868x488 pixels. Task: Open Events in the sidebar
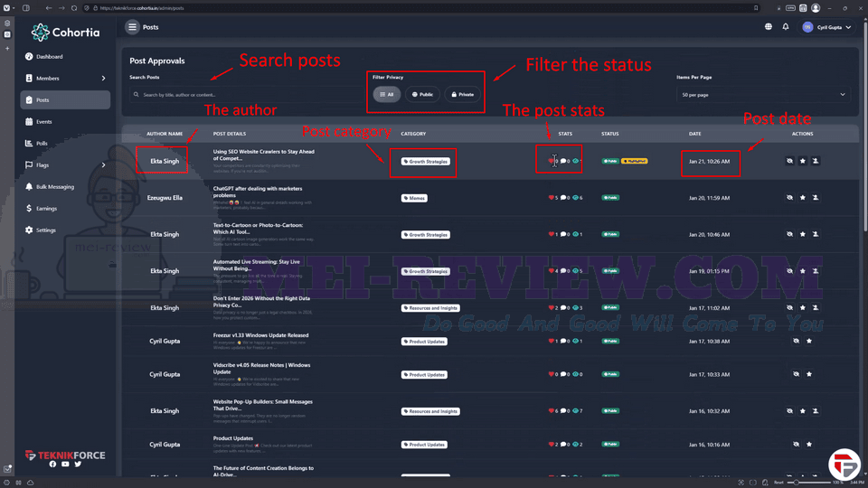pos(43,122)
